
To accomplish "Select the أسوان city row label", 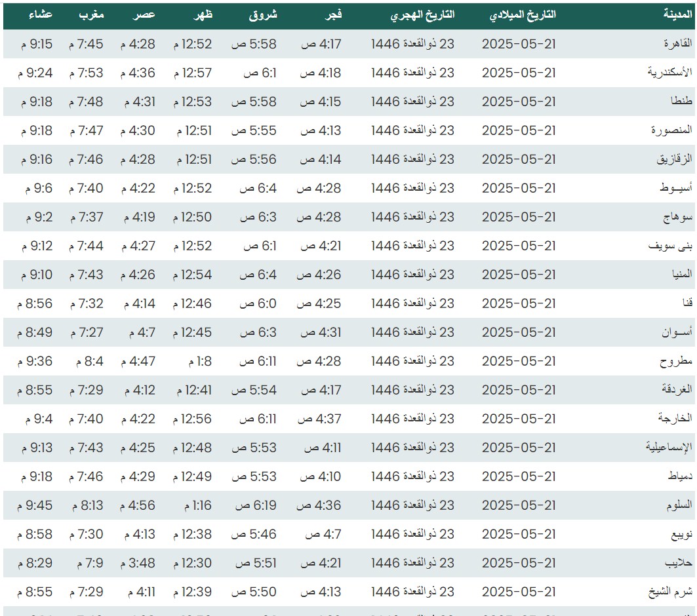I will pos(677,332).
